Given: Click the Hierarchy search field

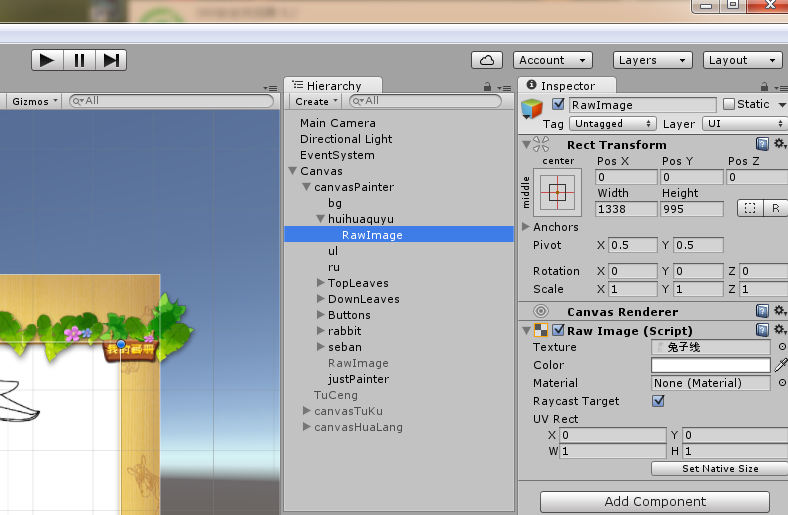Looking at the screenshot, I should [425, 101].
